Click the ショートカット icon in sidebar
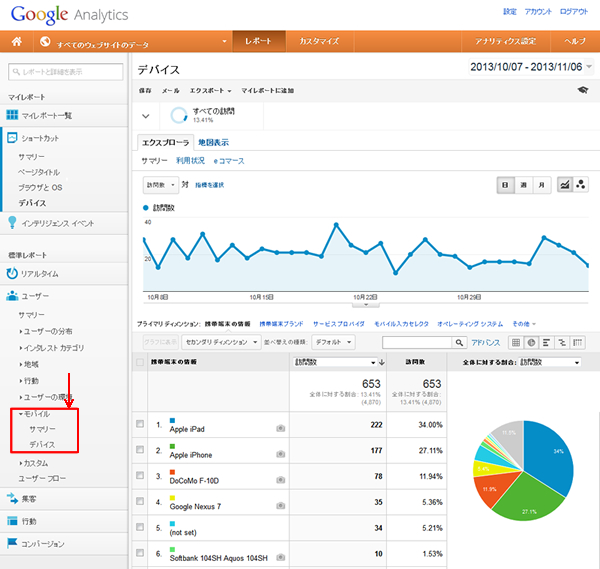Viewport: 600px width, 569px height. pyautogui.click(x=12, y=138)
